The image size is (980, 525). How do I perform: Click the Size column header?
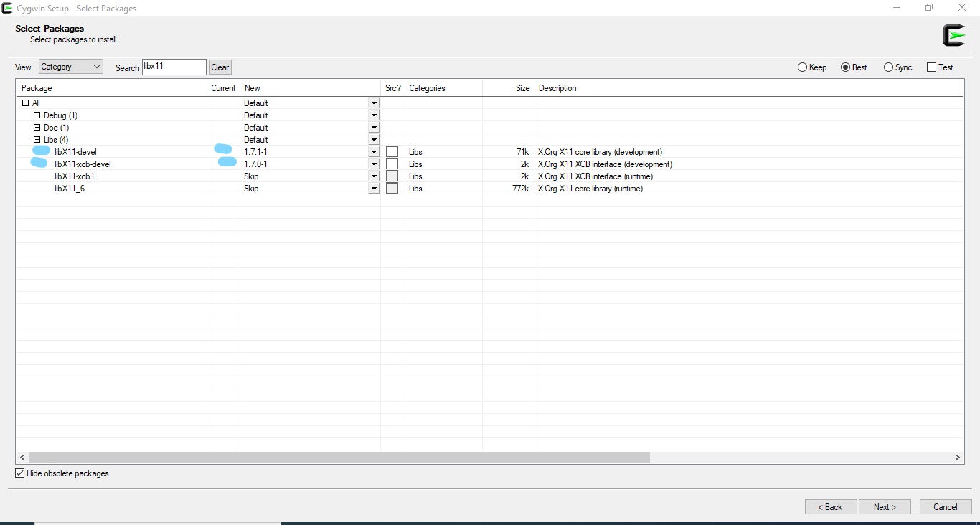(508, 88)
